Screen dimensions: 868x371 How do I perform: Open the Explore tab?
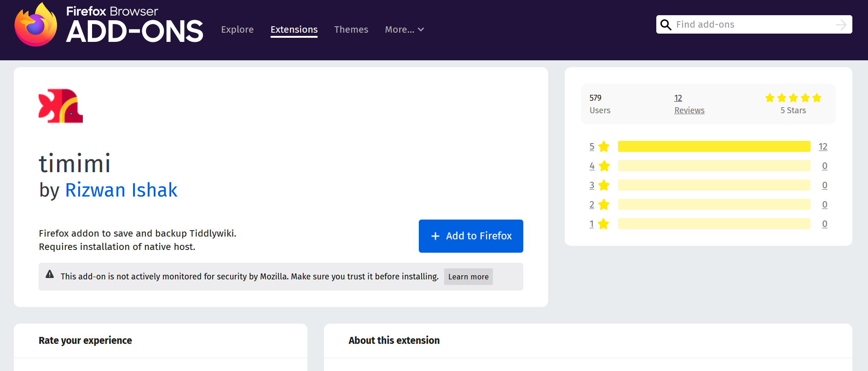point(237,29)
